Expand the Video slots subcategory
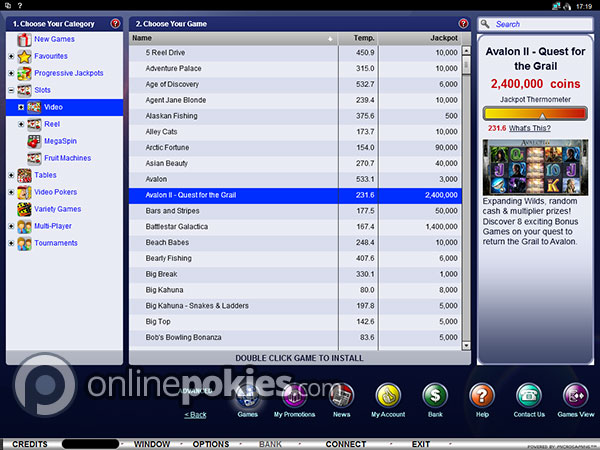 pos(21,107)
